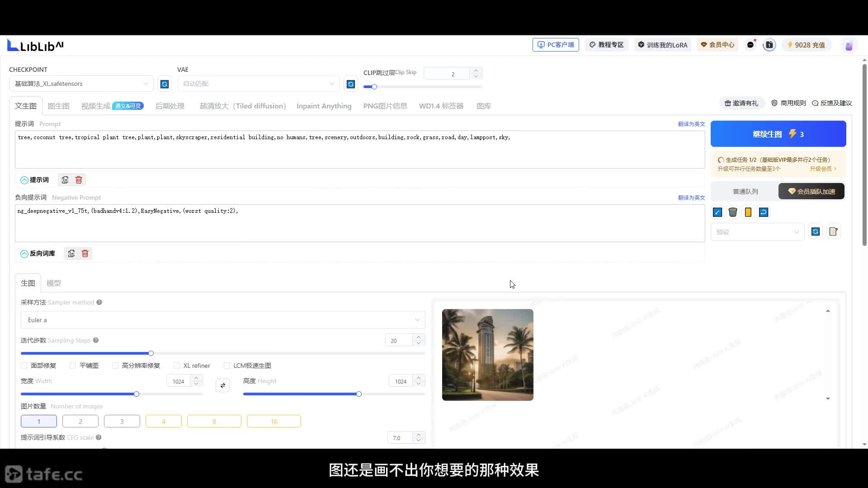Click 翻译为英文 link above the prompt

pos(691,124)
